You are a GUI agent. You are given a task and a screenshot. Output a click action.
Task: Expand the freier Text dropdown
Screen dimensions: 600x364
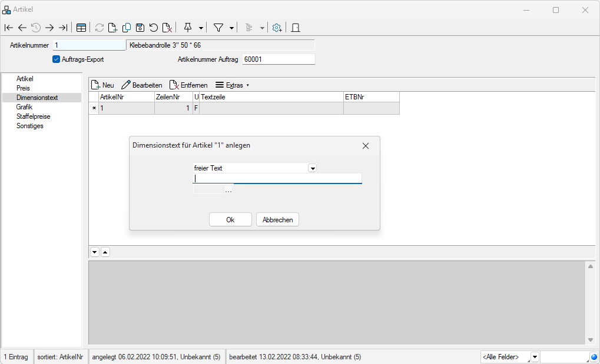(313, 168)
